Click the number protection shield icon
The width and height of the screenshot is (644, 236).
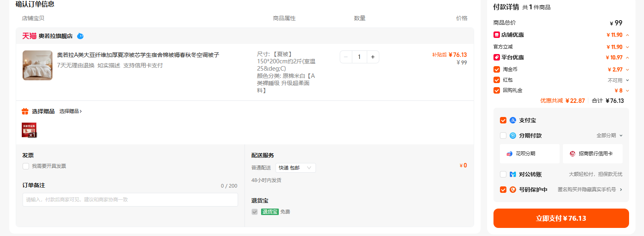(513, 190)
